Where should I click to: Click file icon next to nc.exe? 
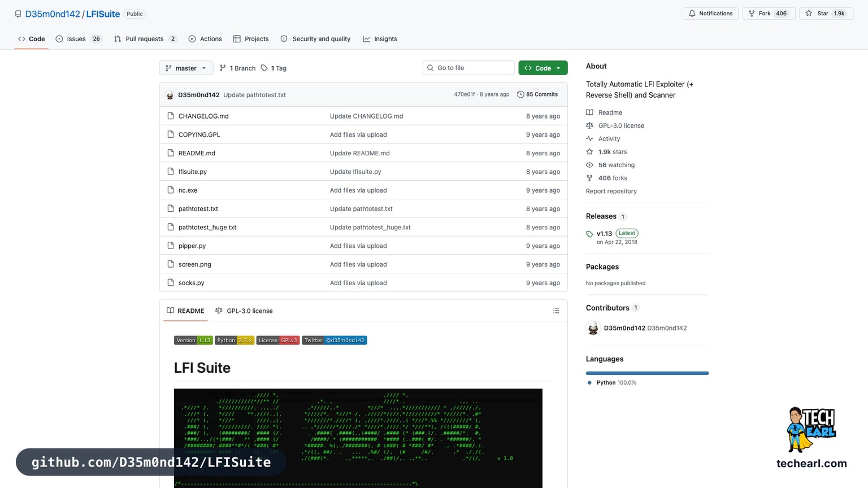171,190
